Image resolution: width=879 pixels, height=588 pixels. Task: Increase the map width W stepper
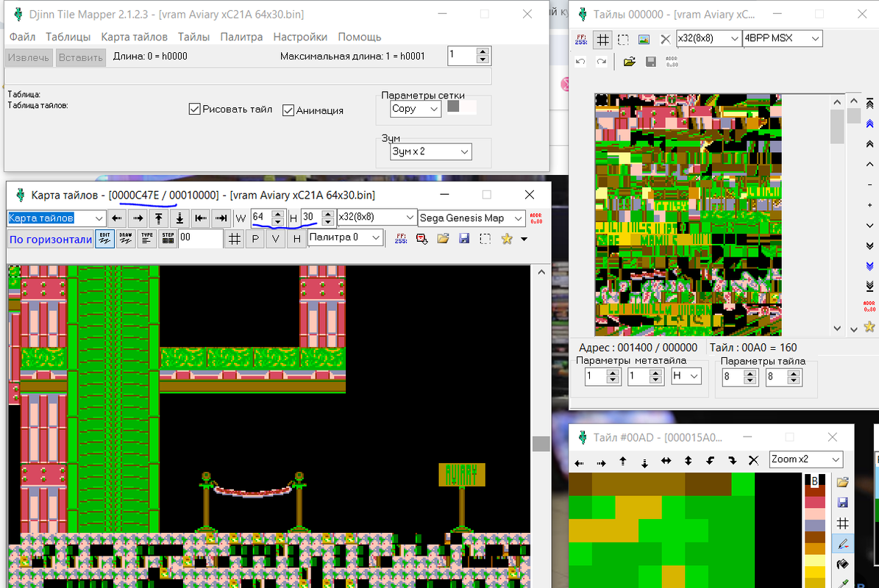click(277, 214)
